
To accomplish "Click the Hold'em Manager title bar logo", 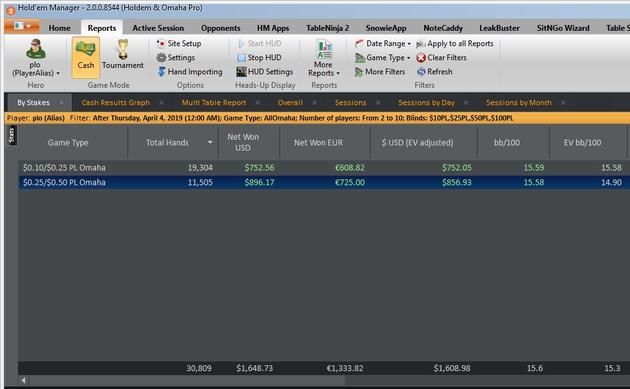I will tap(11, 10).
